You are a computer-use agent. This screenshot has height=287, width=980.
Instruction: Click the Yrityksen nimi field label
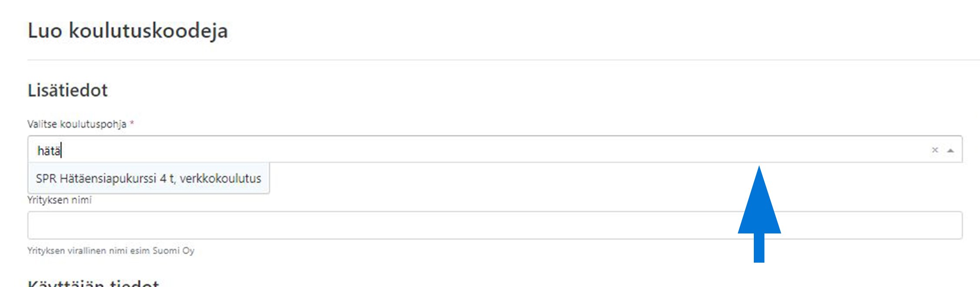60,200
